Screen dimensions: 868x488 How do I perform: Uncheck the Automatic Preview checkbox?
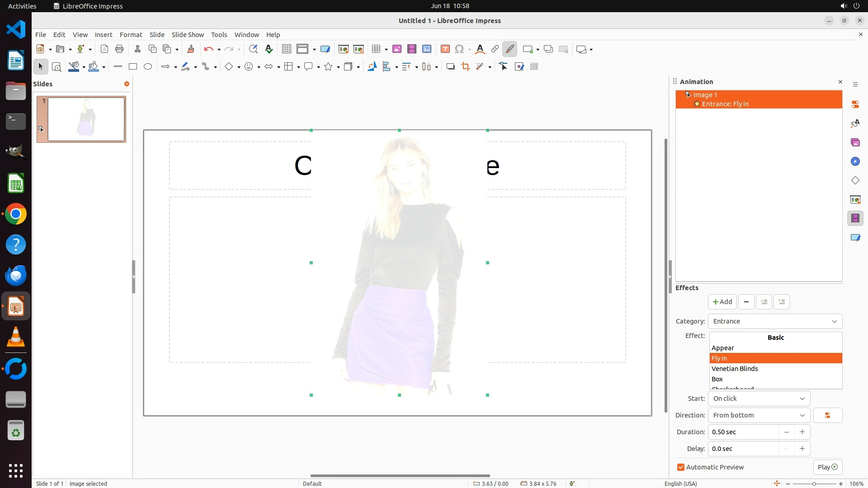(681, 467)
